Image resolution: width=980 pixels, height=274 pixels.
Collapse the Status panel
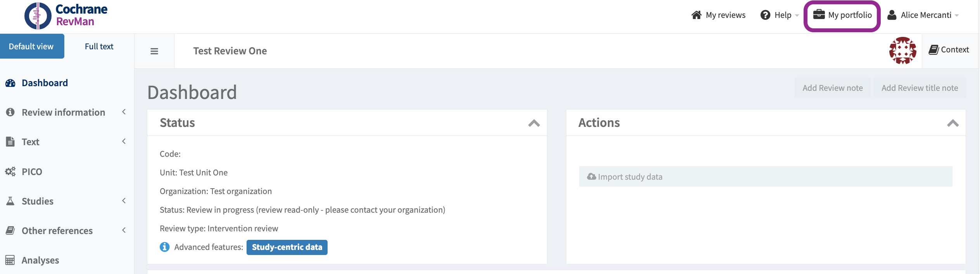coord(534,123)
